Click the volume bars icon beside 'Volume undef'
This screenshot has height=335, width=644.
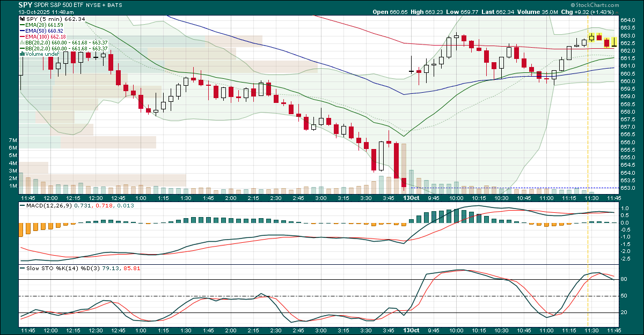point(22,54)
